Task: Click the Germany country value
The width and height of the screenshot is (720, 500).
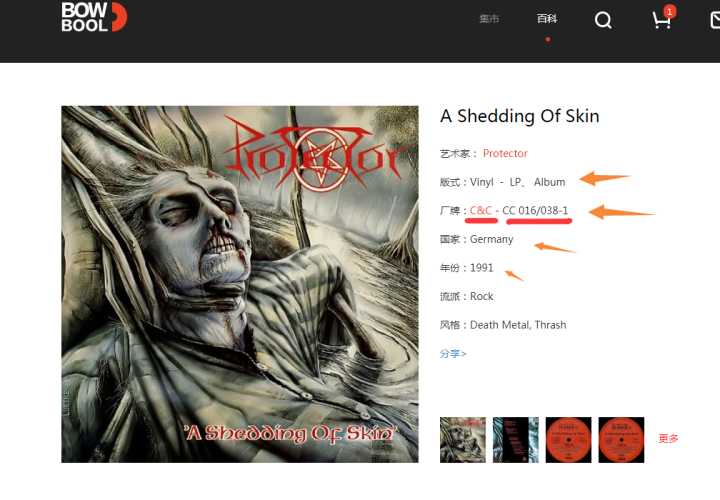Action: [x=491, y=239]
